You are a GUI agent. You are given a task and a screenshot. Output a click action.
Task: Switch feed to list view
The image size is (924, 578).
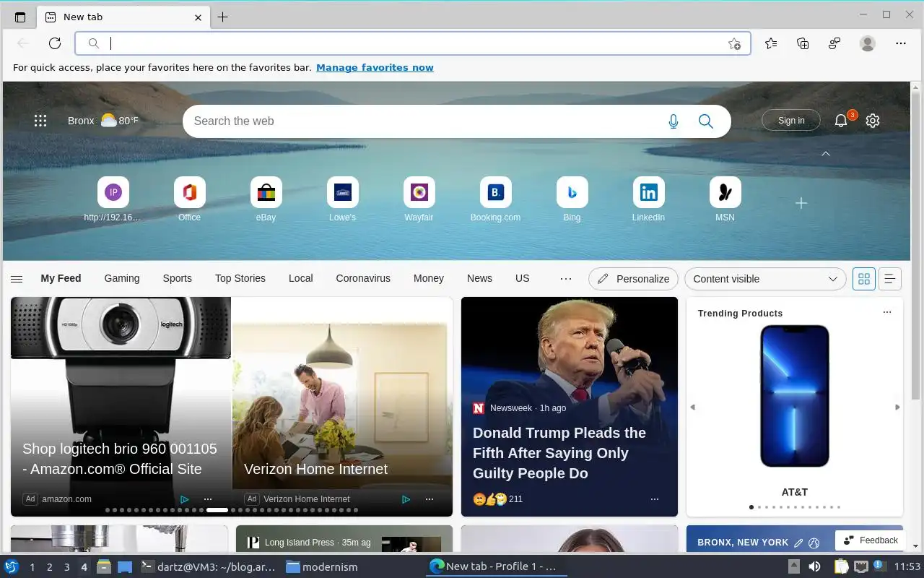890,279
